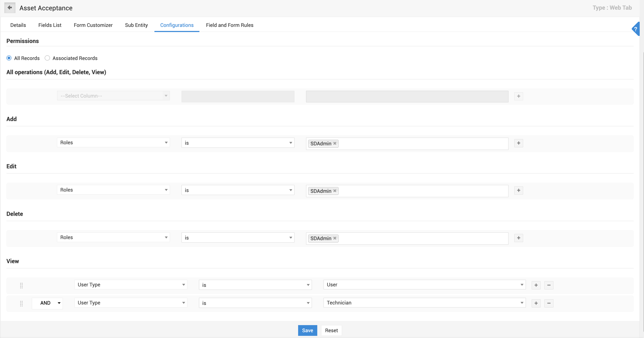Image resolution: width=644 pixels, height=338 pixels.
Task: Open the 'is' operator dropdown in Edit
Action: click(x=238, y=190)
